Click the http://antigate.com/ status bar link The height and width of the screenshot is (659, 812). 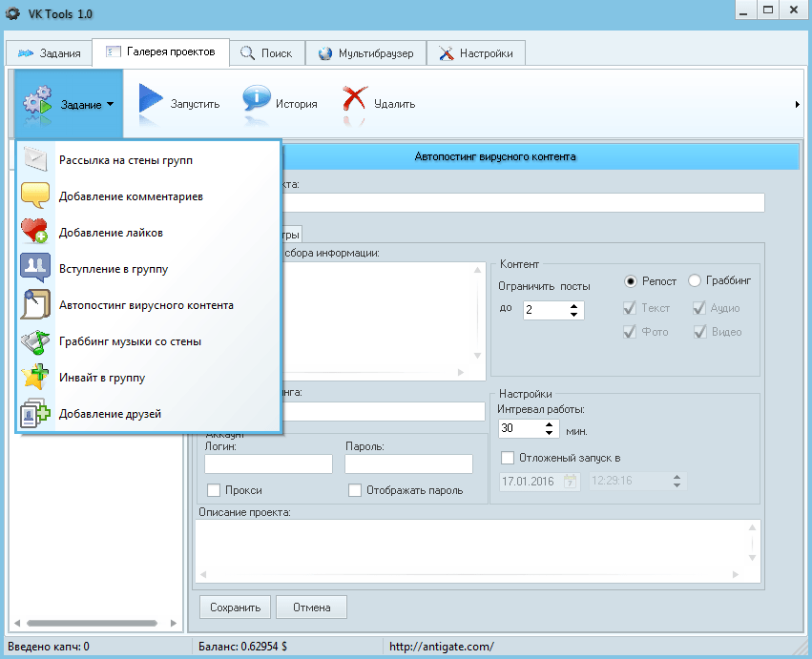441,646
